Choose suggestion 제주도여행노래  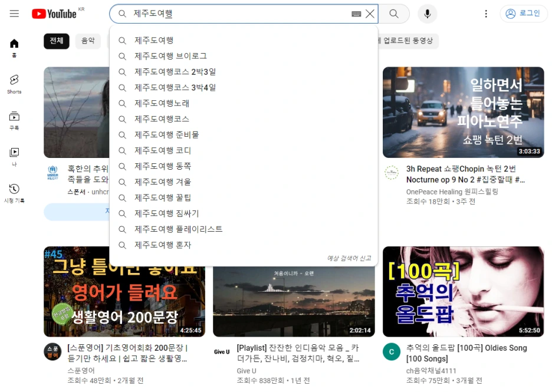click(244, 104)
